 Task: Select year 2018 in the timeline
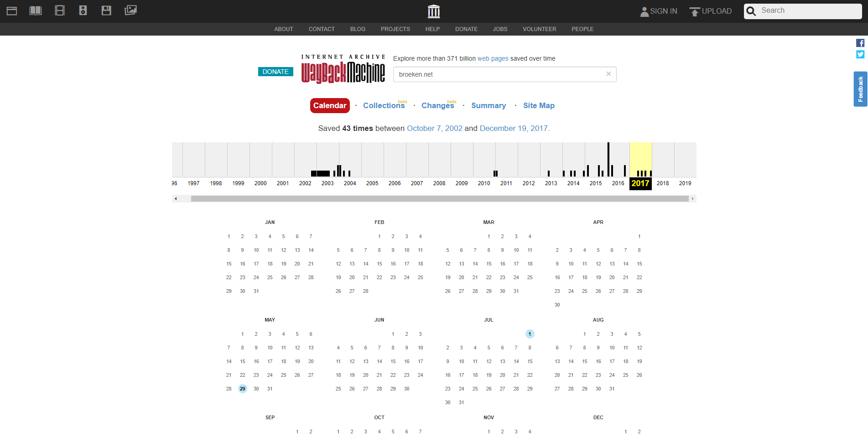(x=663, y=183)
